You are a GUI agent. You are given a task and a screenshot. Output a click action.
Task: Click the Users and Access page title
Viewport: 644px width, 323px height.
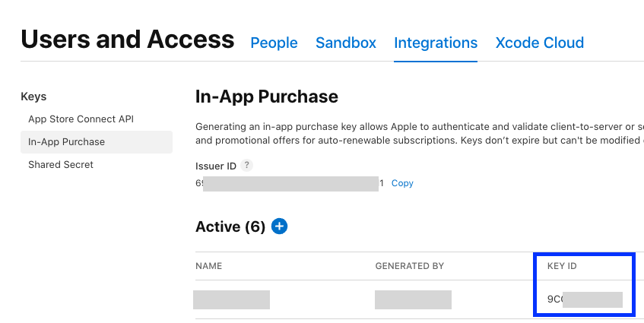(x=128, y=39)
